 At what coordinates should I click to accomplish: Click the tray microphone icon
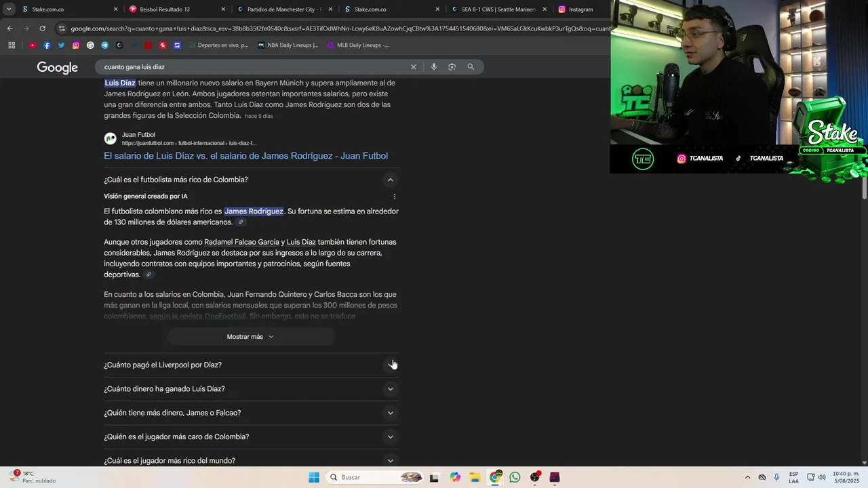[x=776, y=477]
